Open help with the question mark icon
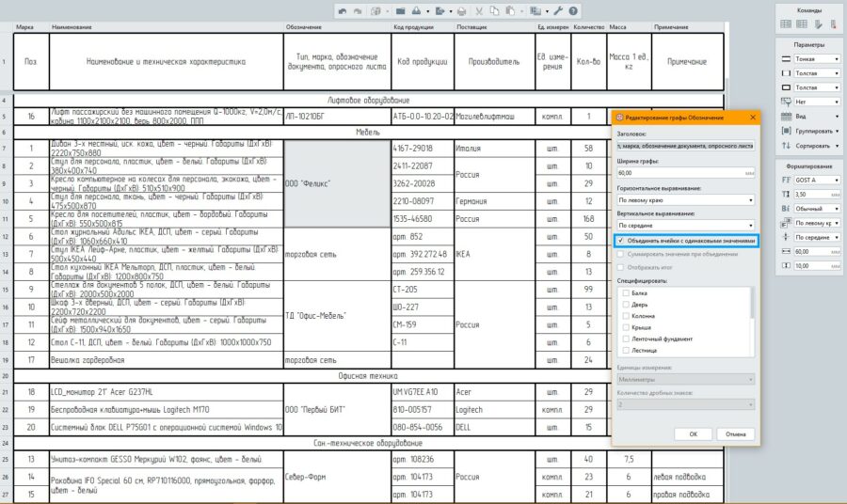Image resolution: width=847 pixels, height=504 pixels. click(573, 10)
